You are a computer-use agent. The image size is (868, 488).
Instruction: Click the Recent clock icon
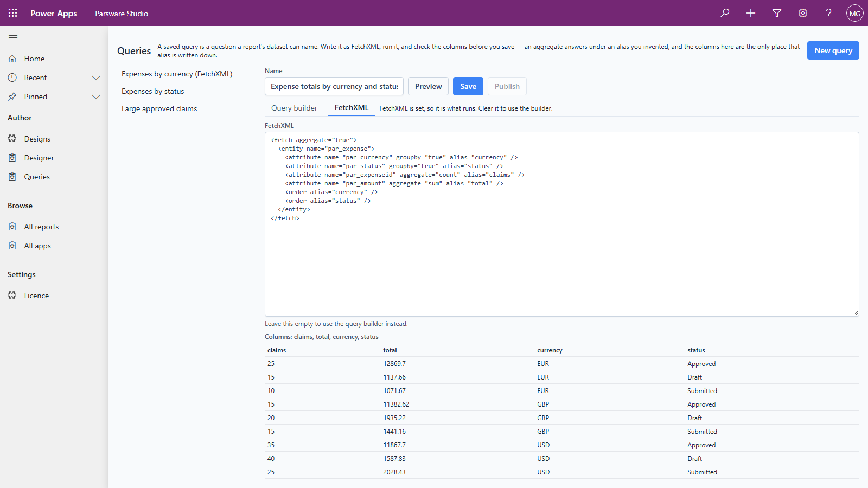tap(12, 78)
